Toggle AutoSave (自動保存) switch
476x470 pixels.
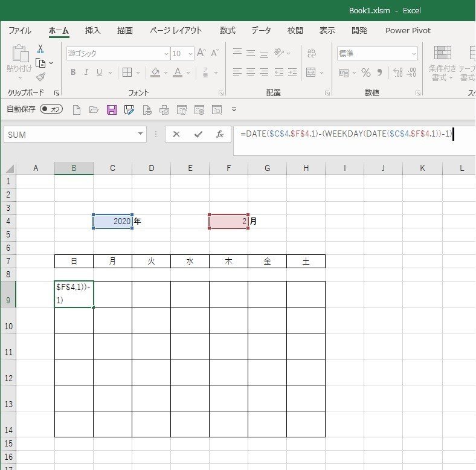coord(51,109)
